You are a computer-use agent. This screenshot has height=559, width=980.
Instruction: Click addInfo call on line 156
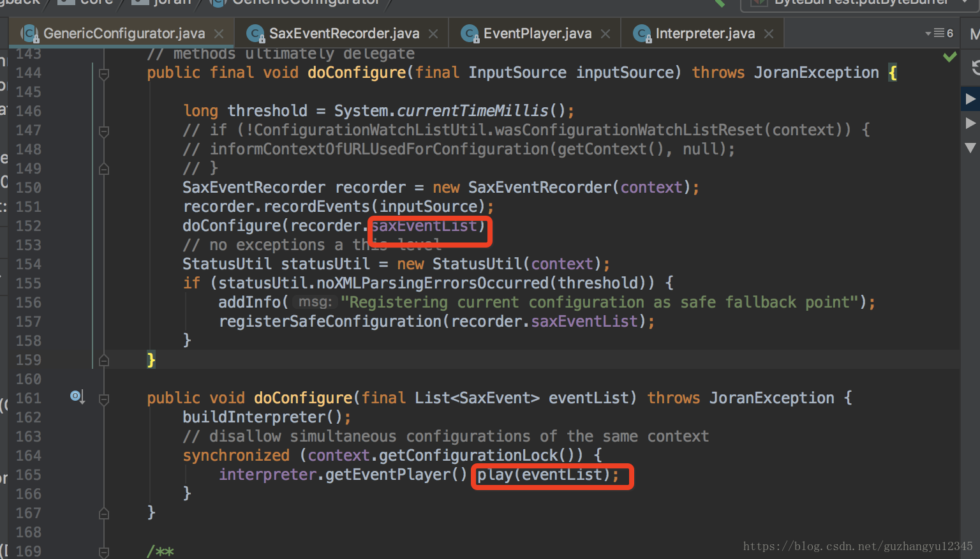tap(249, 302)
